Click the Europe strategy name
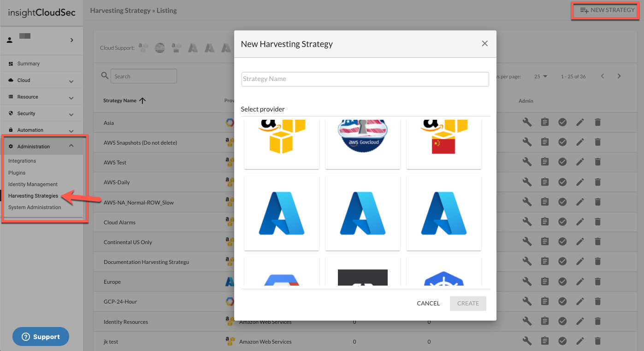The height and width of the screenshot is (351, 644). (112, 282)
